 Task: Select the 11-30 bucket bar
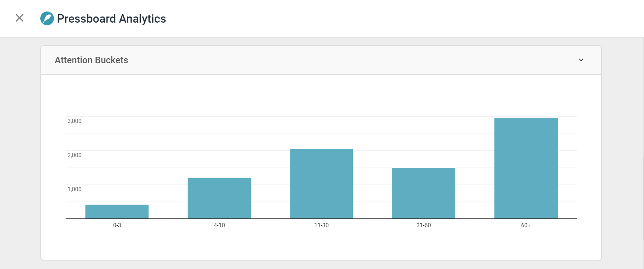pyautogui.click(x=321, y=184)
